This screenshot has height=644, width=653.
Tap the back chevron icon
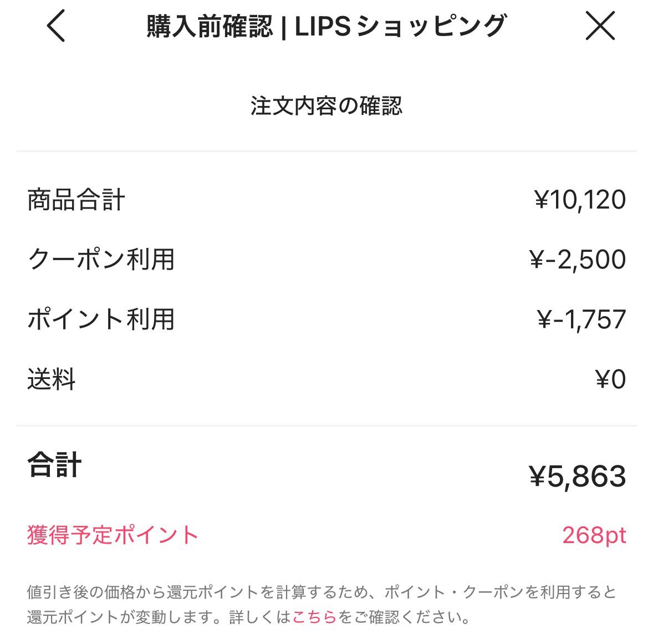(x=54, y=27)
